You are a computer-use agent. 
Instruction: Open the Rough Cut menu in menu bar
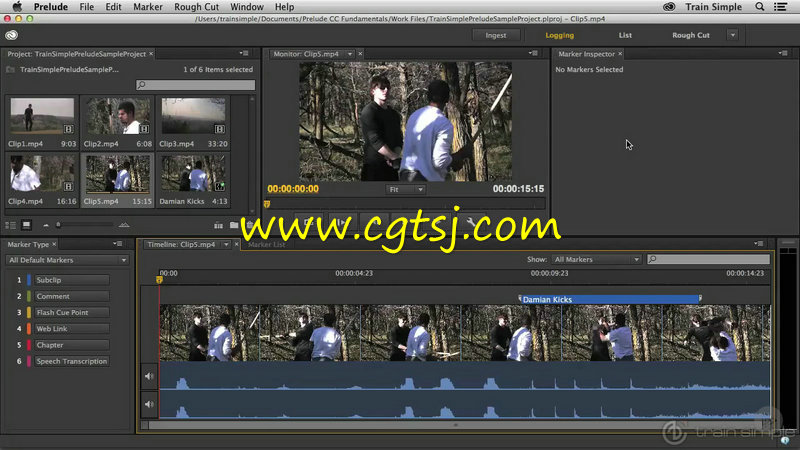tap(196, 7)
